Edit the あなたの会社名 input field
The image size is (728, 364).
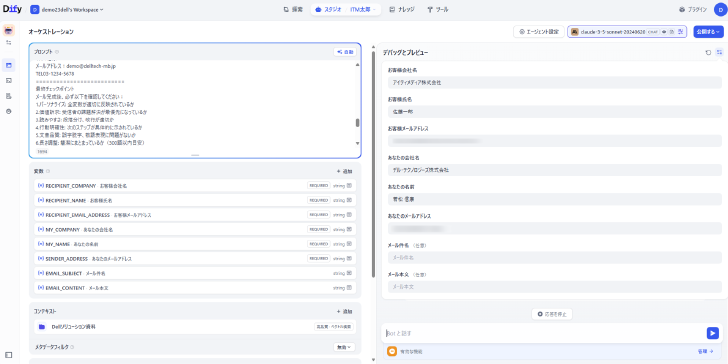[x=555, y=170]
